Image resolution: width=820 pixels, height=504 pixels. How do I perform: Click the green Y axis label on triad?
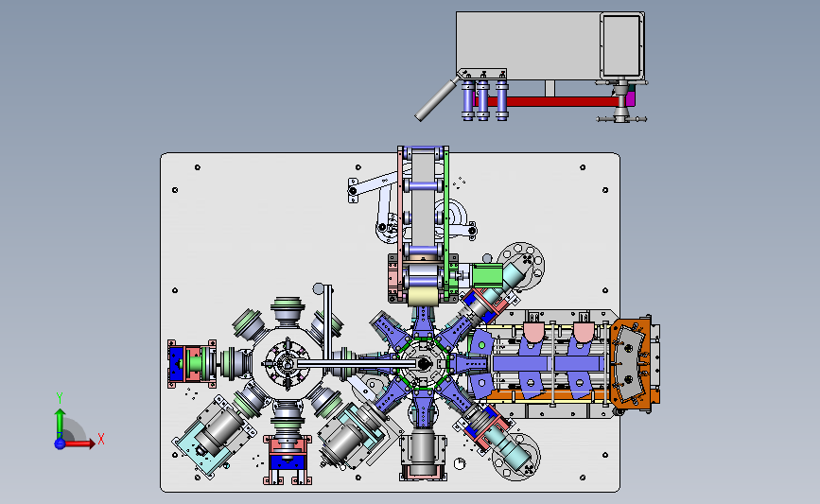click(60, 398)
